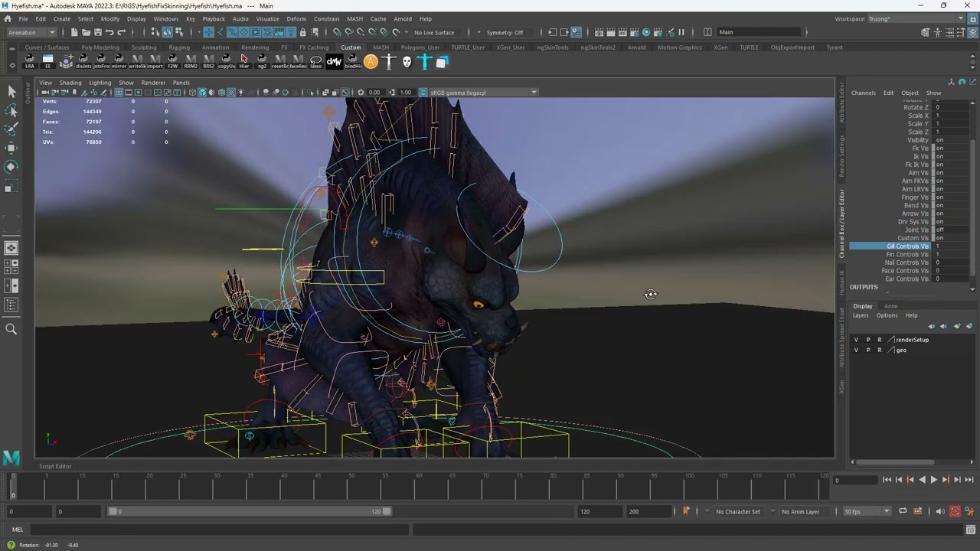Viewport: 980px width, 551px height.
Task: Click the layer editor horizontal scrollbar
Action: (893, 461)
